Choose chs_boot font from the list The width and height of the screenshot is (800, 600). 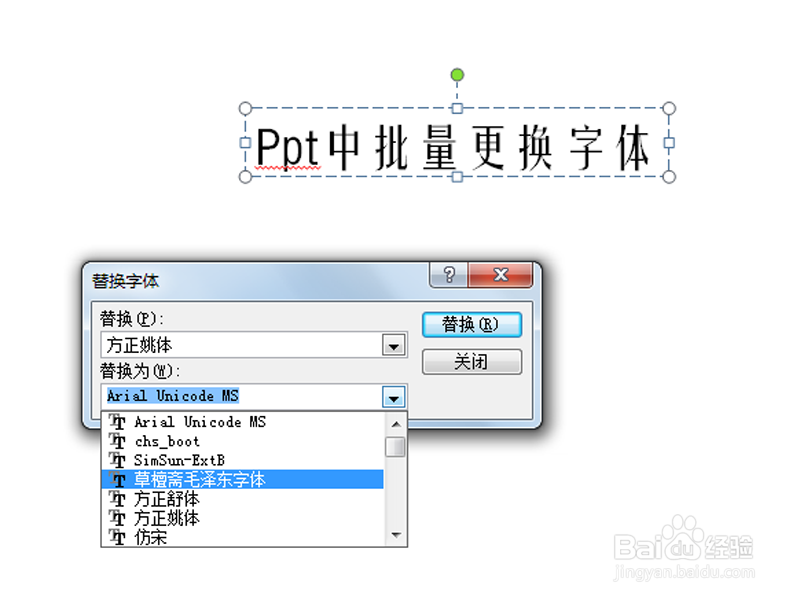pyautogui.click(x=243, y=441)
